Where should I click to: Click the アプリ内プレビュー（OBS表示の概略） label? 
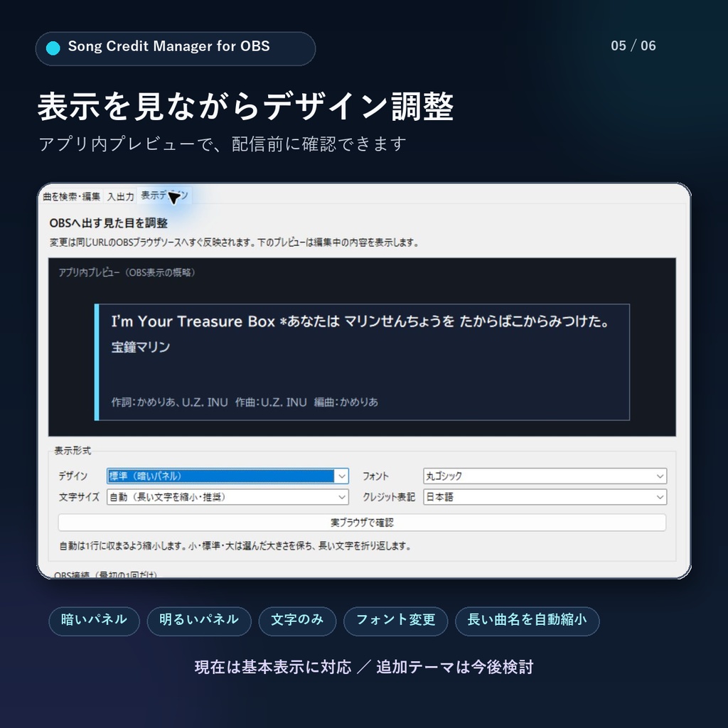[x=127, y=272]
